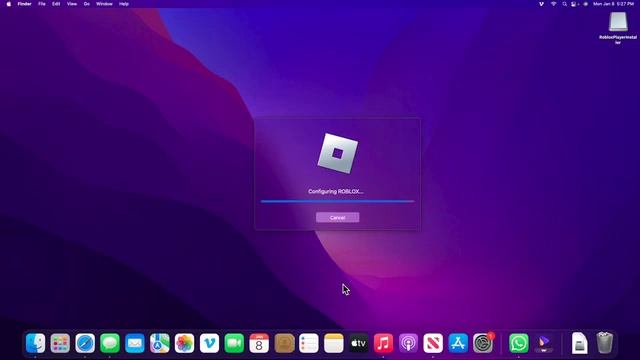The width and height of the screenshot is (640, 360).
Task: Open Trash from the Dock
Action: (x=604, y=343)
